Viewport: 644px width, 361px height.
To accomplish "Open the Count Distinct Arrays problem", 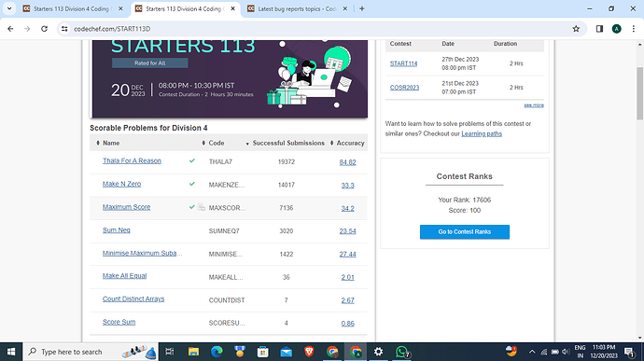I will pyautogui.click(x=133, y=299).
